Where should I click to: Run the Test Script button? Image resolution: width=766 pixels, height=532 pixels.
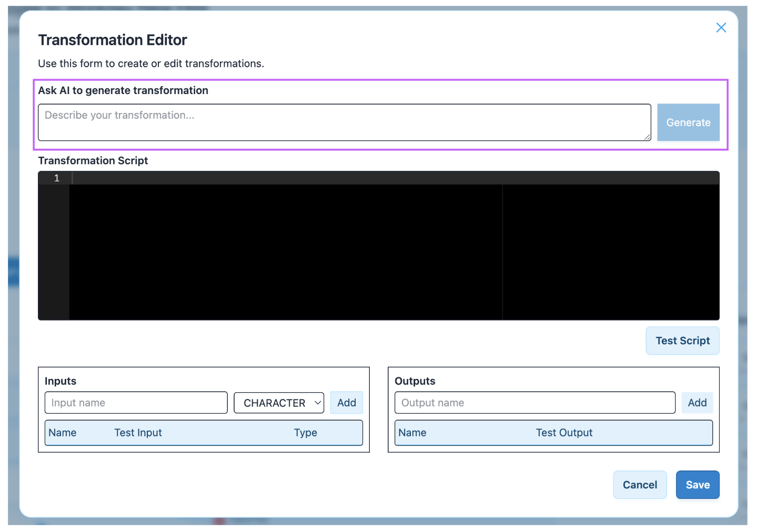(682, 341)
